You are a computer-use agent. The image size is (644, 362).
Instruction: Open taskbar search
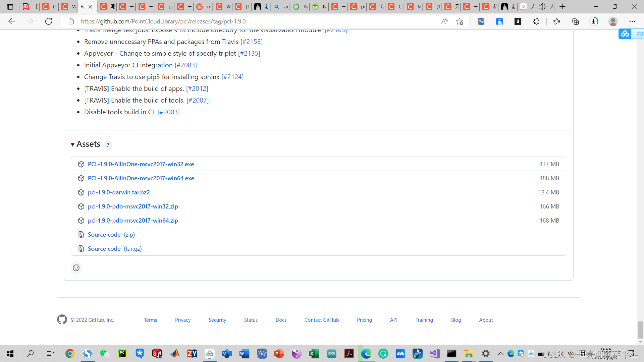(x=30, y=354)
